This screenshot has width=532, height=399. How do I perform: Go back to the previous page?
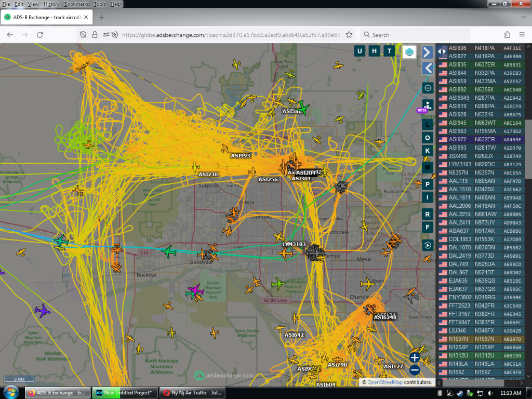(x=10, y=35)
